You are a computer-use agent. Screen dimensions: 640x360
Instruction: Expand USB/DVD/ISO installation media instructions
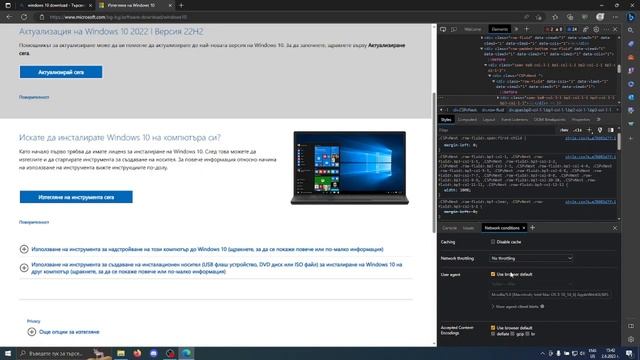pos(24,268)
